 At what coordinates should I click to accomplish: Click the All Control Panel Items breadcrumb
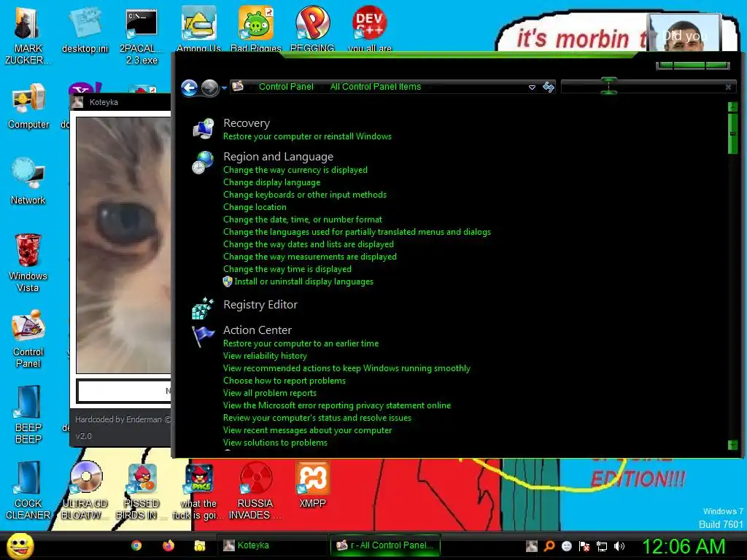(x=376, y=87)
